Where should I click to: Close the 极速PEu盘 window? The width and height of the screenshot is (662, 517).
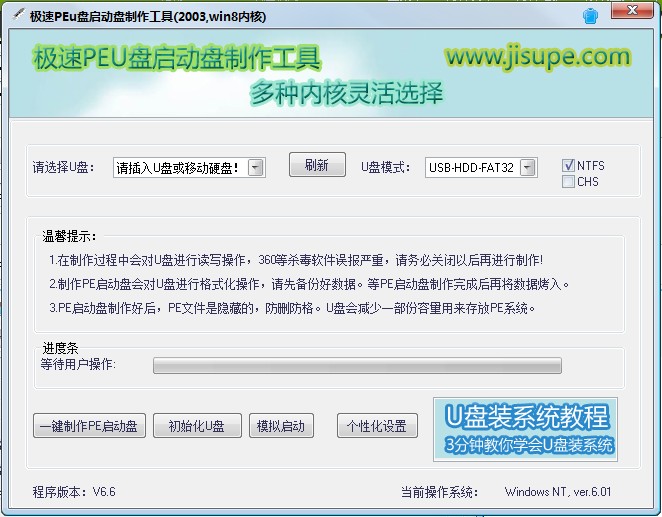(x=632, y=11)
